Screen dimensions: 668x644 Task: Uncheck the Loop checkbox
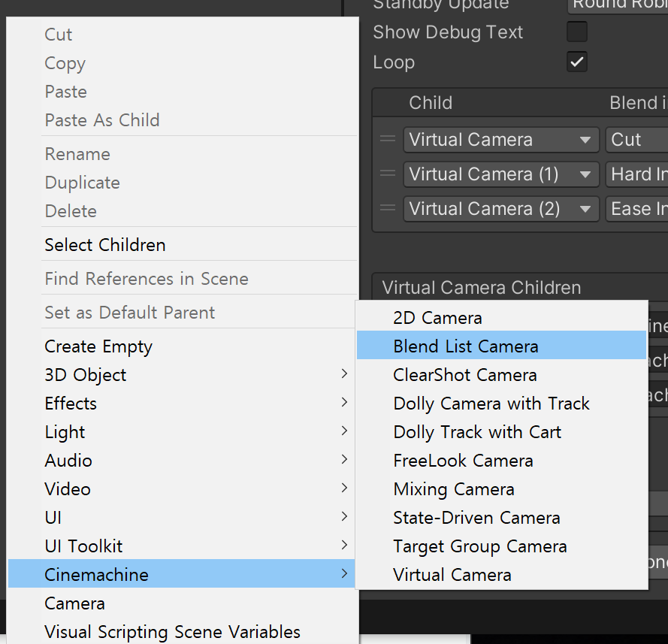click(x=576, y=62)
